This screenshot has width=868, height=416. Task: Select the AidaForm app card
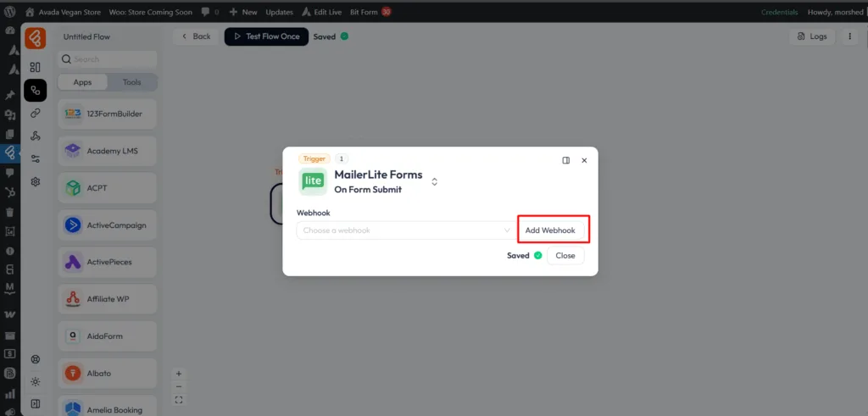108,336
